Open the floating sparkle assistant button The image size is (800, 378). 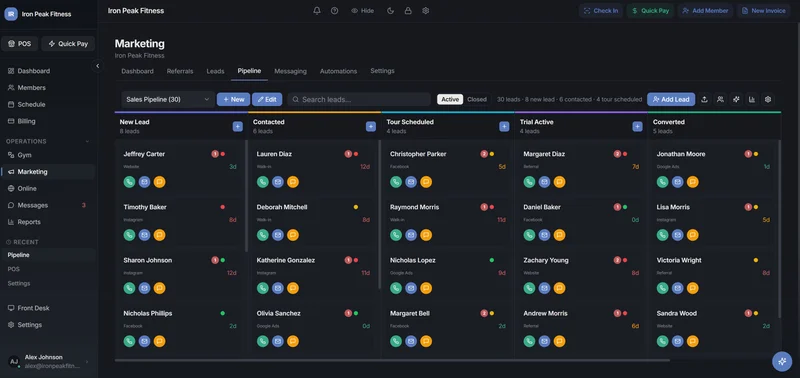point(782,361)
